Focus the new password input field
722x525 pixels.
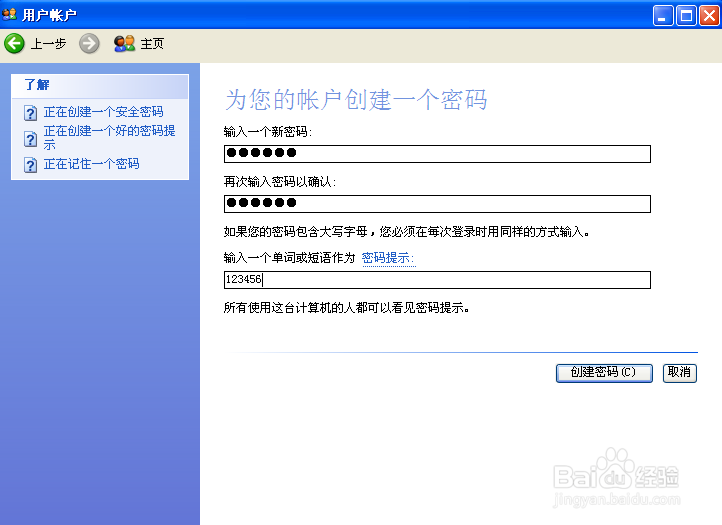pos(437,154)
